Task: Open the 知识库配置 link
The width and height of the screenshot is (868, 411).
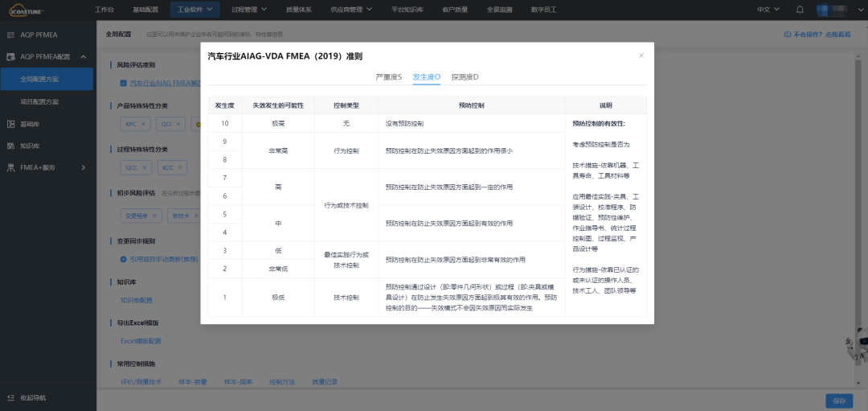Action: pos(136,300)
